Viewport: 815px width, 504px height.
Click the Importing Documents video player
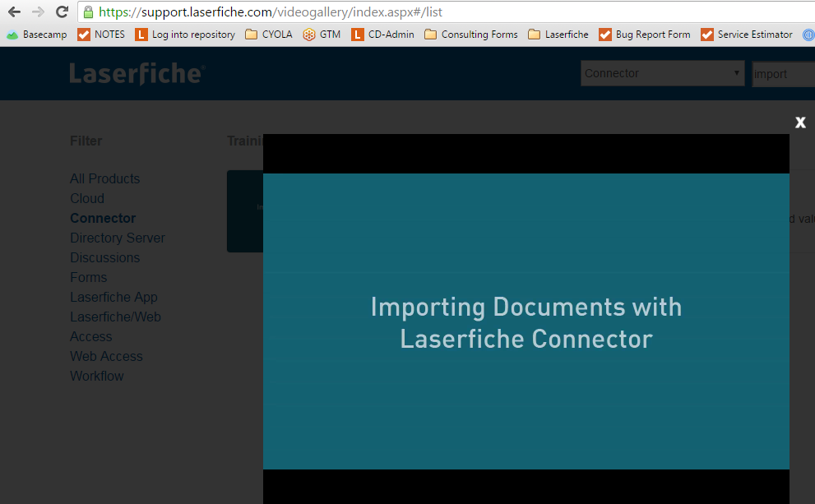pyautogui.click(x=526, y=319)
